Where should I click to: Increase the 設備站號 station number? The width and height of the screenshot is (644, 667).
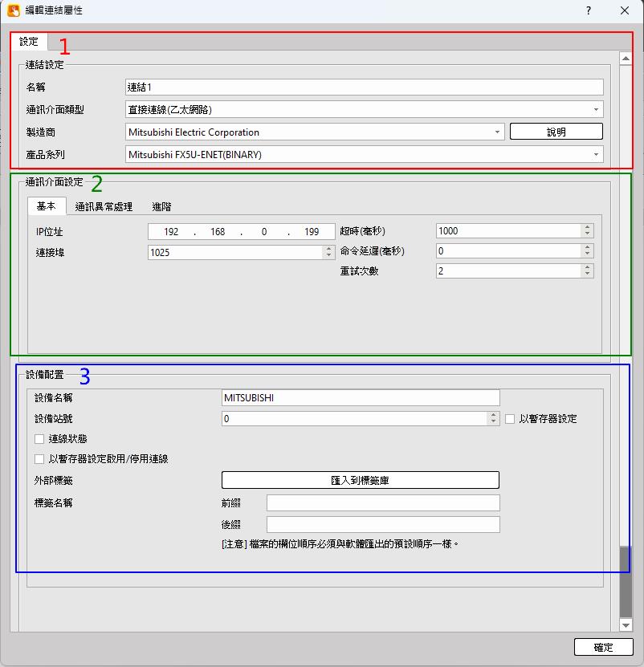coord(494,415)
